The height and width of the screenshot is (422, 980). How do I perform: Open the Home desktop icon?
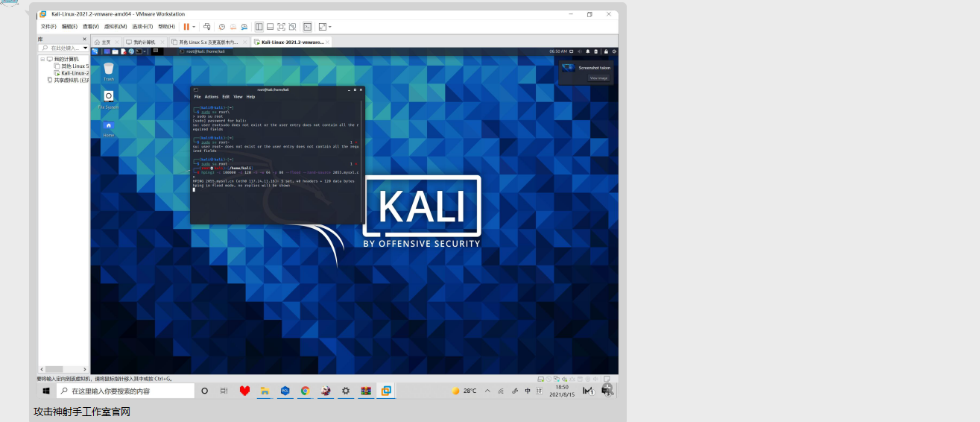coord(108,128)
